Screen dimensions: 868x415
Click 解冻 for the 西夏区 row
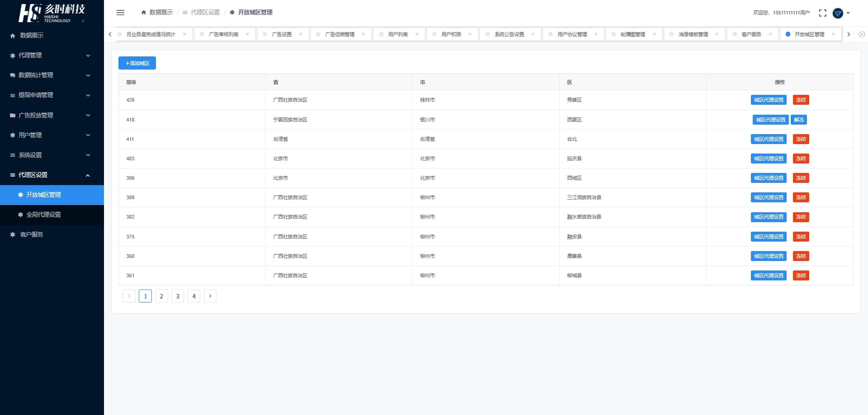click(x=799, y=120)
